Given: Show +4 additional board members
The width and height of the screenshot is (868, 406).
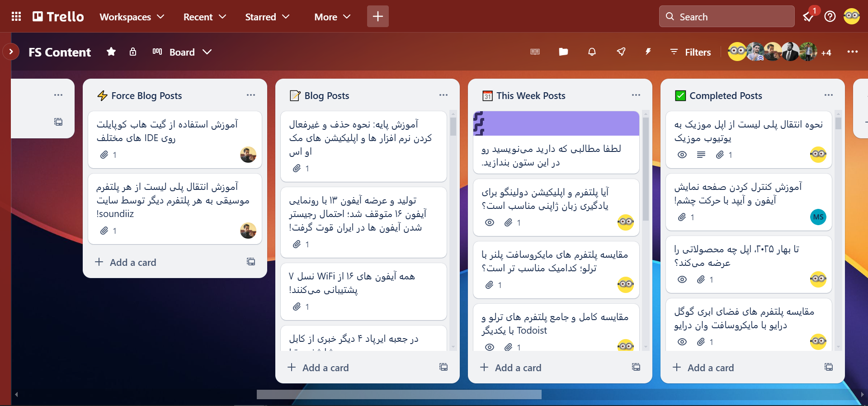Looking at the screenshot, I should coord(826,52).
